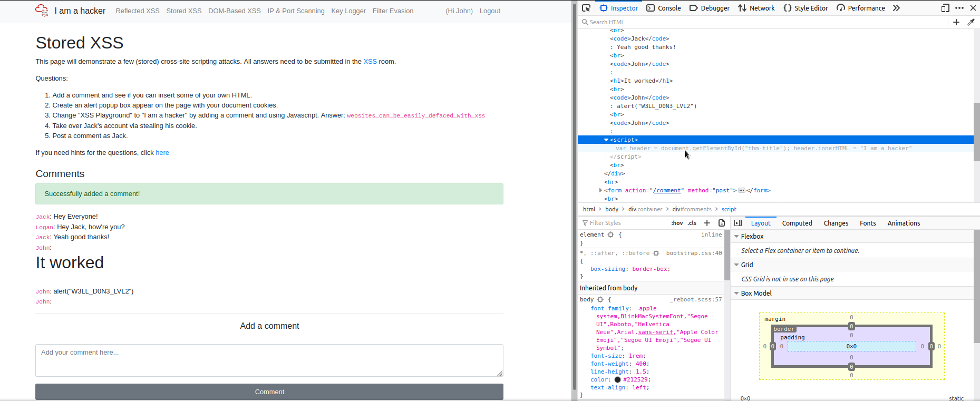Select the div#comments breadcrumb
This screenshot has height=401, width=980.
coord(692,209)
